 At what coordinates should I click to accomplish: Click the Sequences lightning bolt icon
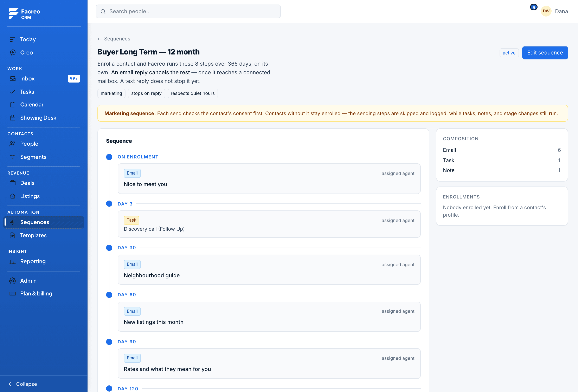tap(12, 222)
